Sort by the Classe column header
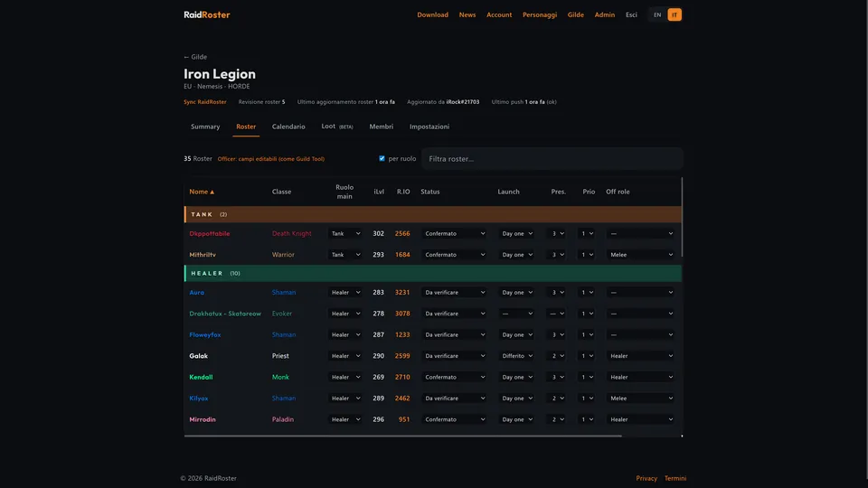The height and width of the screenshot is (488, 868). [x=281, y=192]
